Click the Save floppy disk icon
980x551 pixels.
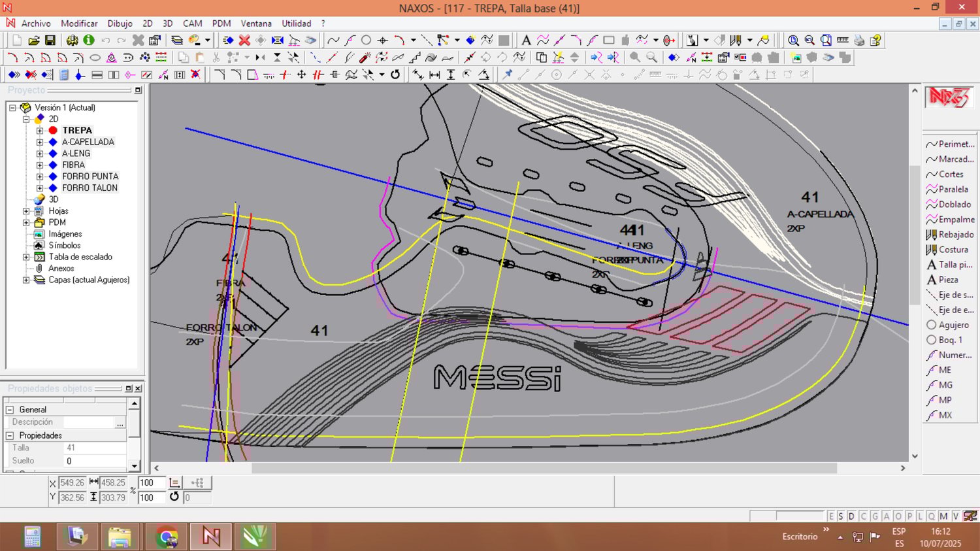[50, 41]
